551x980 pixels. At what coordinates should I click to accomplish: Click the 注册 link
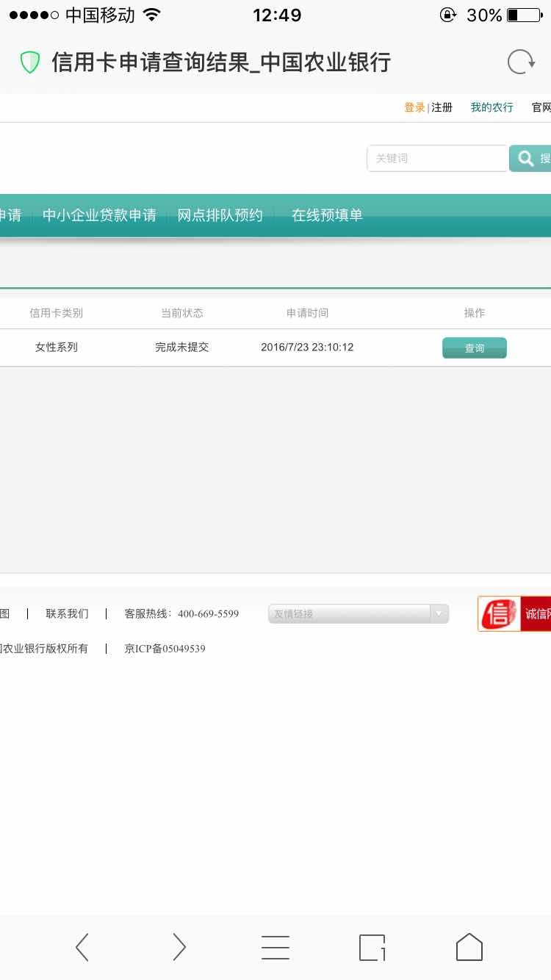[442, 107]
